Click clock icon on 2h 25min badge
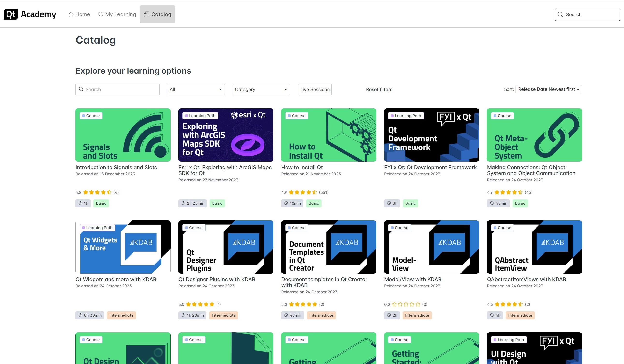The image size is (624, 364). point(183,203)
